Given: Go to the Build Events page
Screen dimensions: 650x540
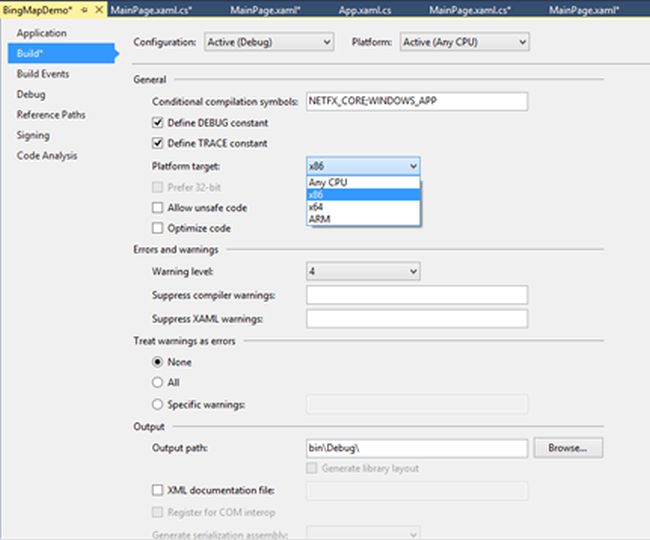Looking at the screenshot, I should click(43, 74).
